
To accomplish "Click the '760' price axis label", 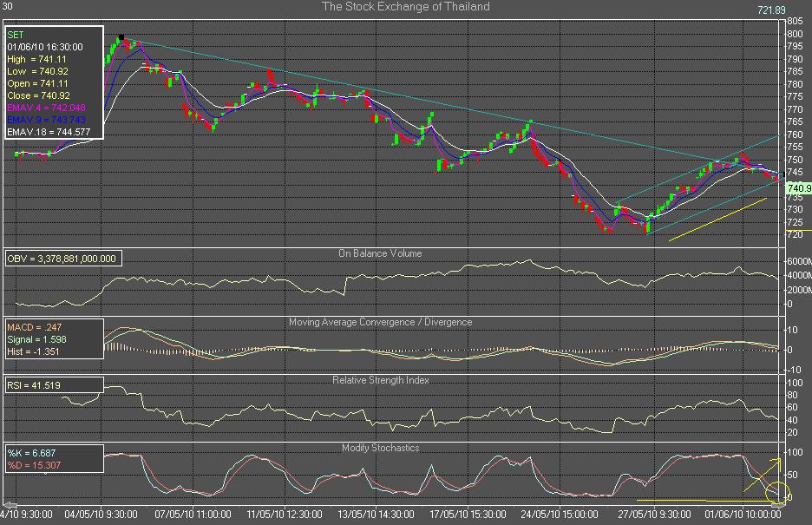I will 796,135.
